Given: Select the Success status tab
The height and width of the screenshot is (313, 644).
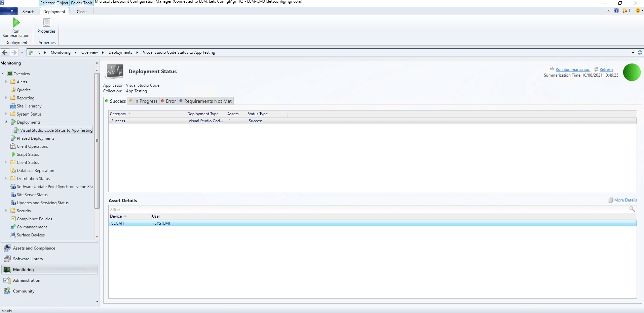Looking at the screenshot, I should pos(116,101).
